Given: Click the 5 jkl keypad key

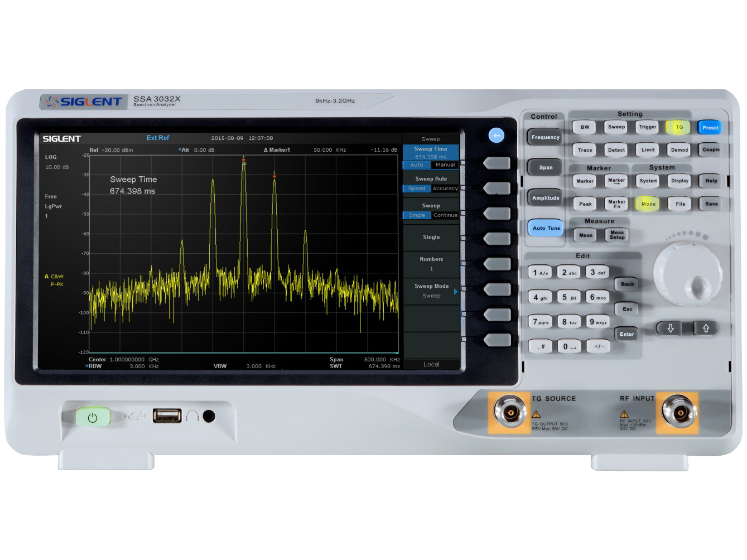Looking at the screenshot, I should tap(569, 297).
